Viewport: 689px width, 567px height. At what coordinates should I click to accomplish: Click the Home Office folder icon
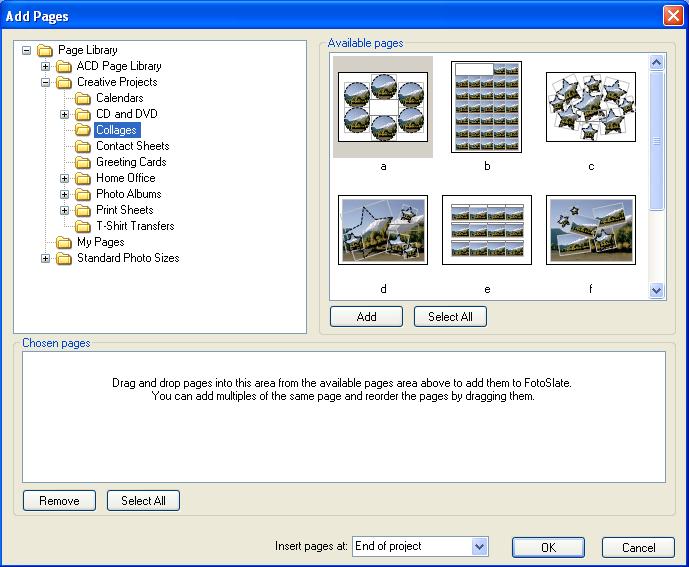[83, 178]
